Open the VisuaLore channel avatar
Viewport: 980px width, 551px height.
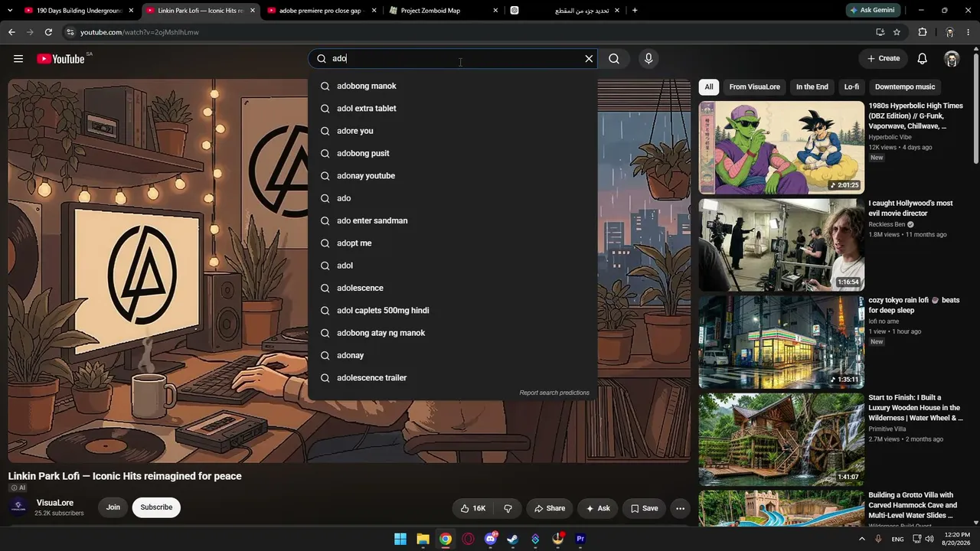click(19, 507)
